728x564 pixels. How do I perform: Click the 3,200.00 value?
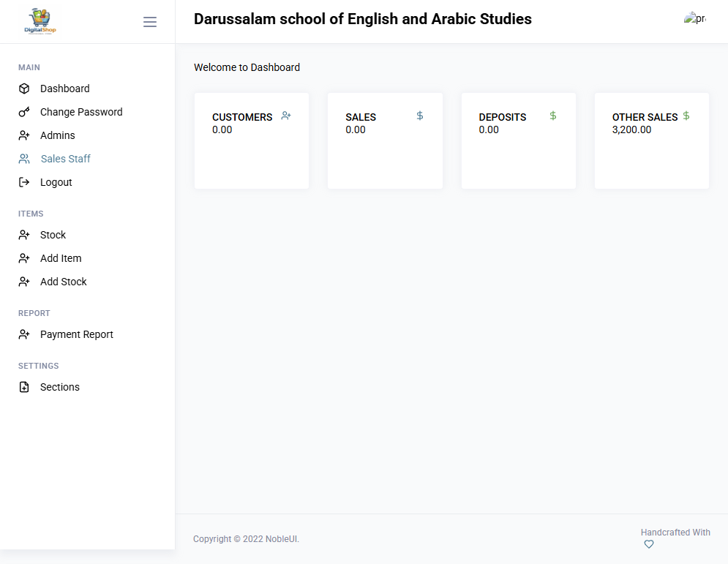631,130
